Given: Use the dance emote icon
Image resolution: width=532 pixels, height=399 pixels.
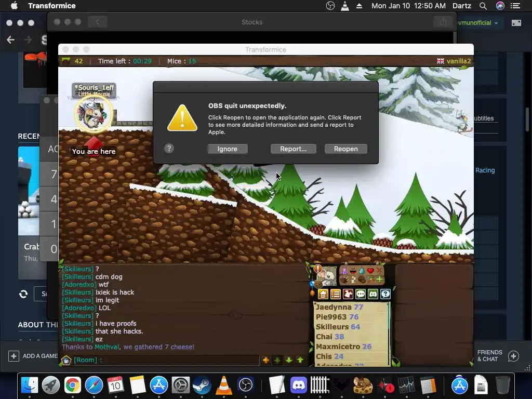Looking at the screenshot, I should [x=344, y=271].
